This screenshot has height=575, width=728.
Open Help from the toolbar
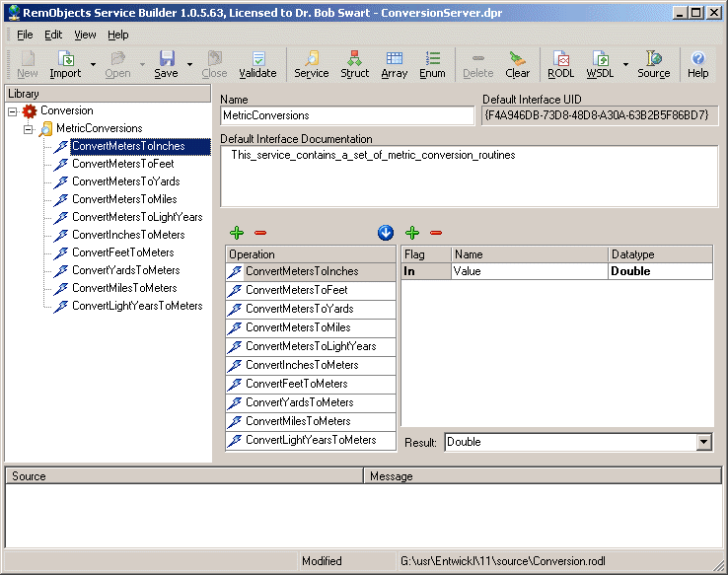697,64
